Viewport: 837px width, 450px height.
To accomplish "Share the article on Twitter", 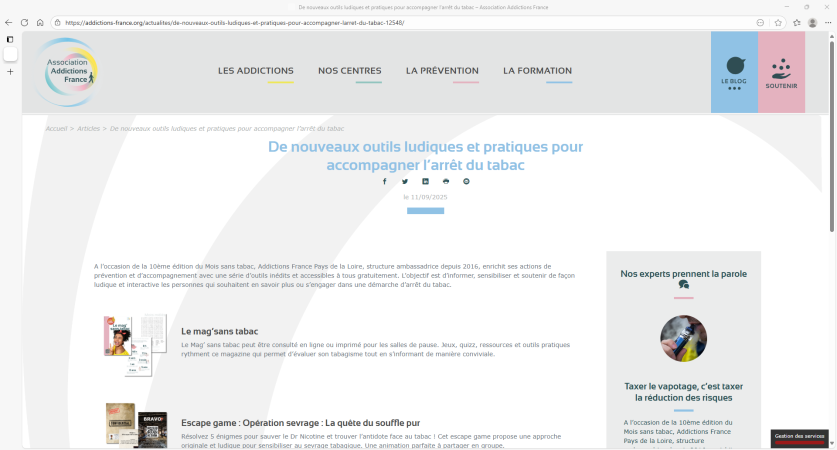I will [x=405, y=181].
